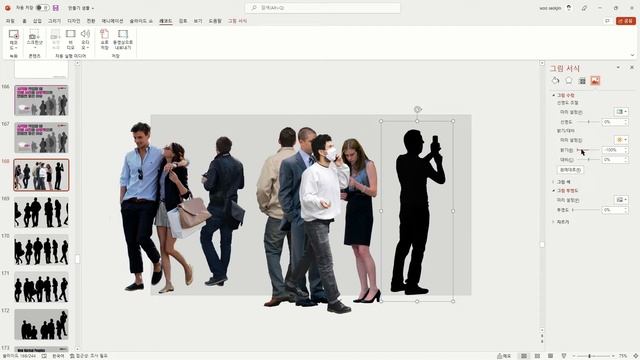Close the Format Picture pane
640x360 pixels.
click(632, 67)
